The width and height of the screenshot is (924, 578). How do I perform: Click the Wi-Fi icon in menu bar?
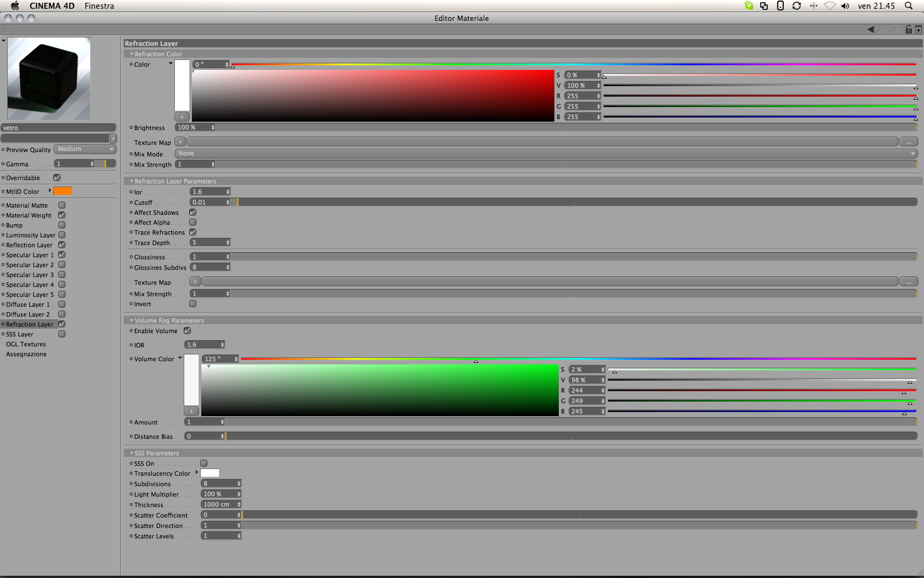click(x=829, y=6)
